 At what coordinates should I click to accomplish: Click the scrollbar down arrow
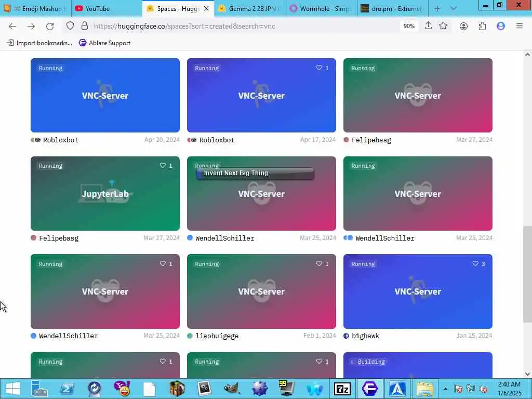tap(527, 374)
